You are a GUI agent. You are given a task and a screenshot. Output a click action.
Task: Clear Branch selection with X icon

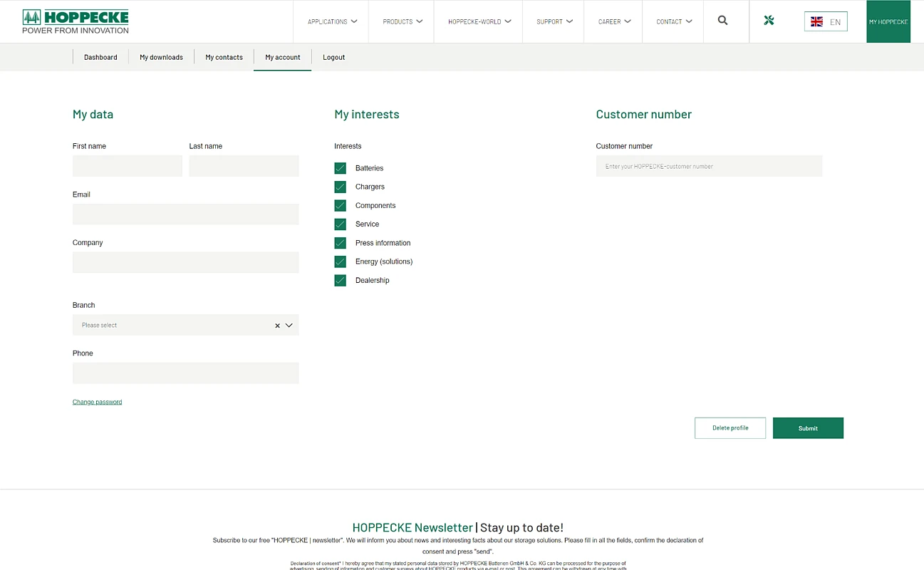(277, 326)
